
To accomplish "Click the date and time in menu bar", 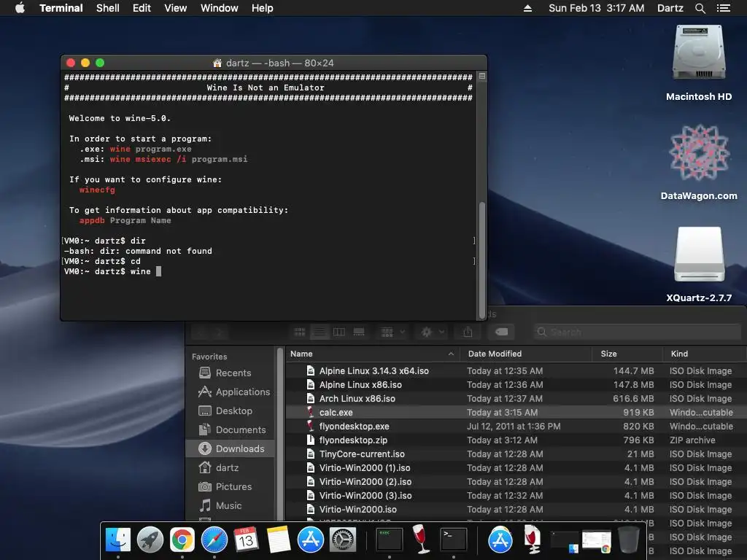I will click(x=597, y=8).
